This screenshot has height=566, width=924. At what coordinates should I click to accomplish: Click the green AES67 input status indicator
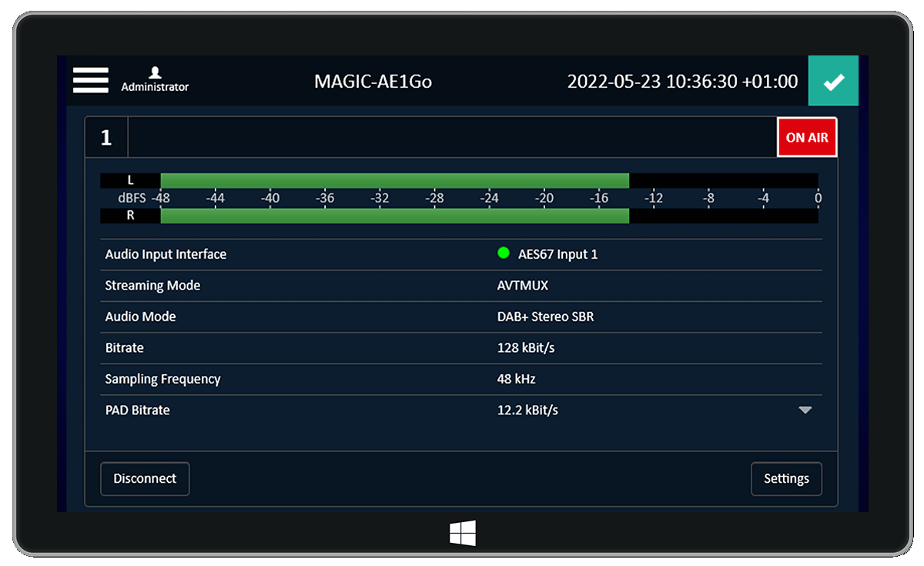click(504, 253)
